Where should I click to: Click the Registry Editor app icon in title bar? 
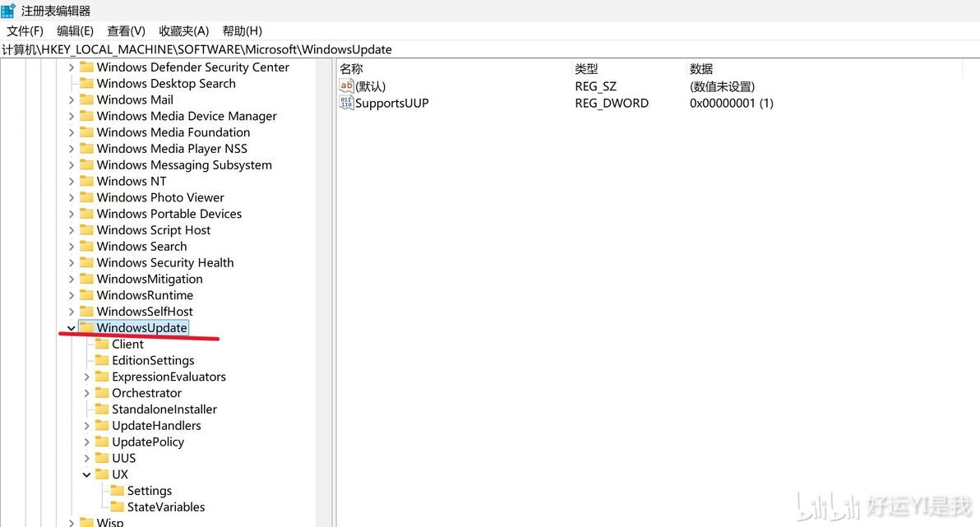click(8, 11)
